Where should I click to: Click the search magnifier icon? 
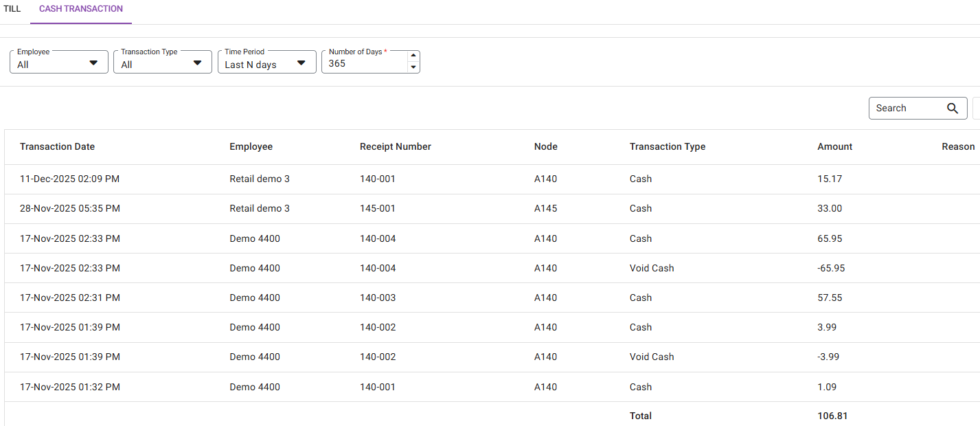coord(952,109)
